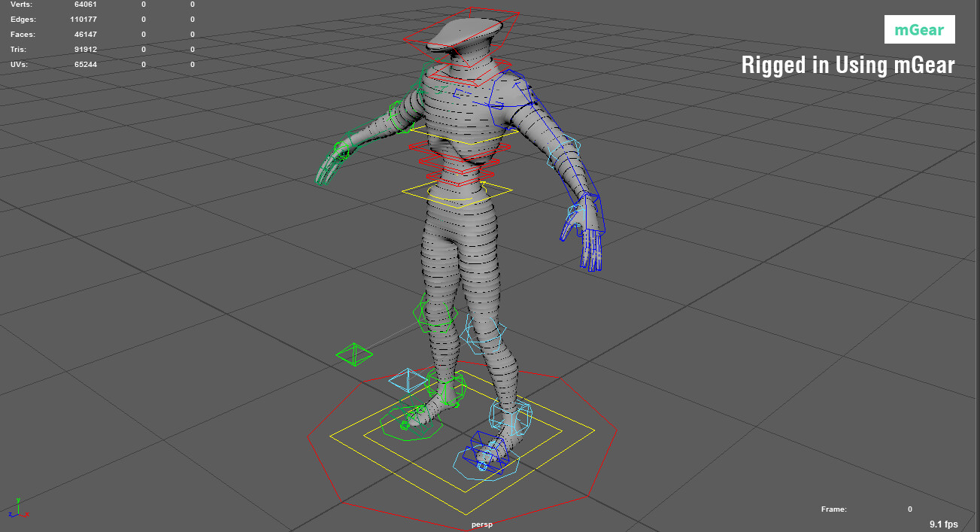The height and width of the screenshot is (532, 980).
Task: Select the cyan ankle control
Action: tap(511, 418)
